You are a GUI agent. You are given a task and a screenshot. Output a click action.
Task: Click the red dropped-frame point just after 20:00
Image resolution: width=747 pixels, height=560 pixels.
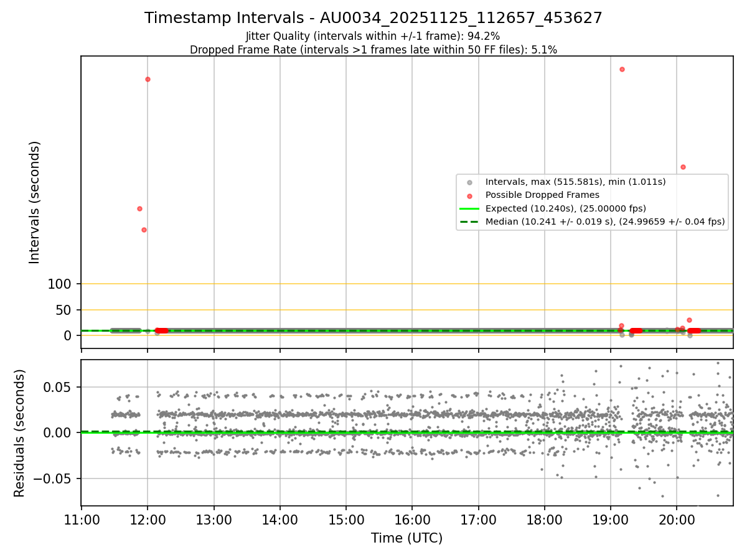pyautogui.click(x=683, y=167)
